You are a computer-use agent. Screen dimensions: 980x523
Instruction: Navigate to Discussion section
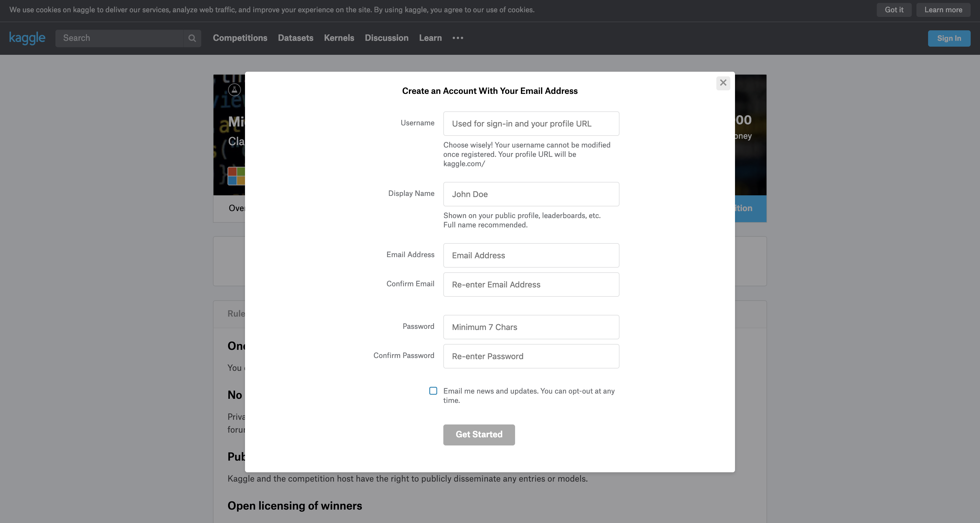pos(386,38)
